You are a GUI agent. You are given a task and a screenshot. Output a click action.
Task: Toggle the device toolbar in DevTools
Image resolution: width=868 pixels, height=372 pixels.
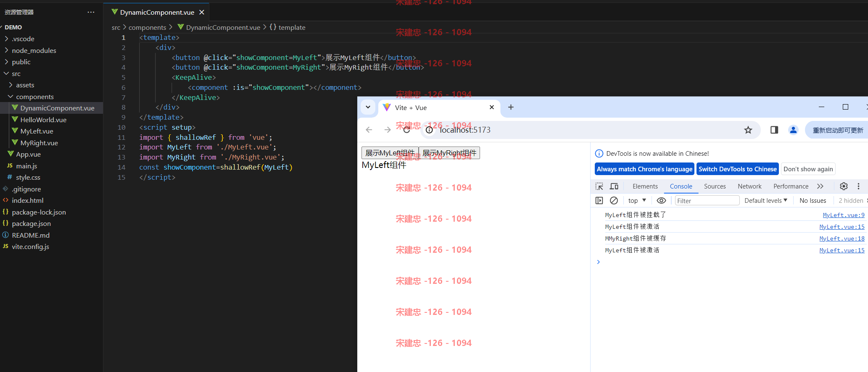point(614,186)
